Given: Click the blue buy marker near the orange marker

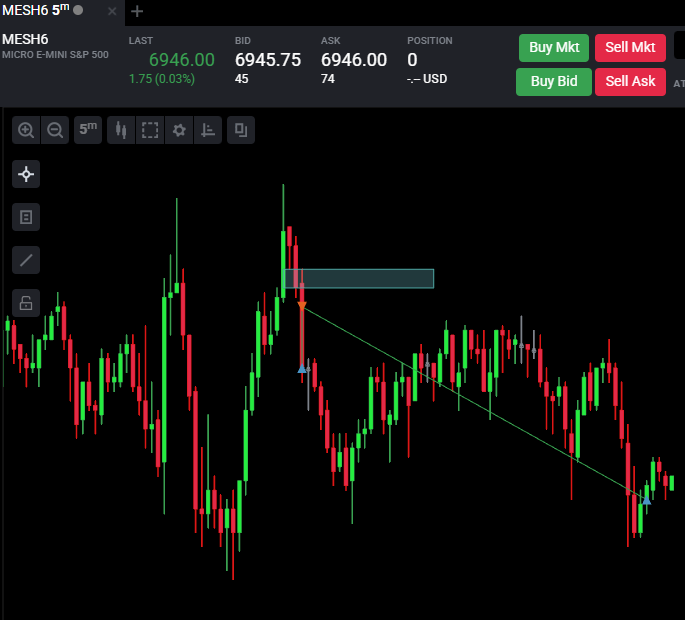Looking at the screenshot, I should pyautogui.click(x=302, y=369).
